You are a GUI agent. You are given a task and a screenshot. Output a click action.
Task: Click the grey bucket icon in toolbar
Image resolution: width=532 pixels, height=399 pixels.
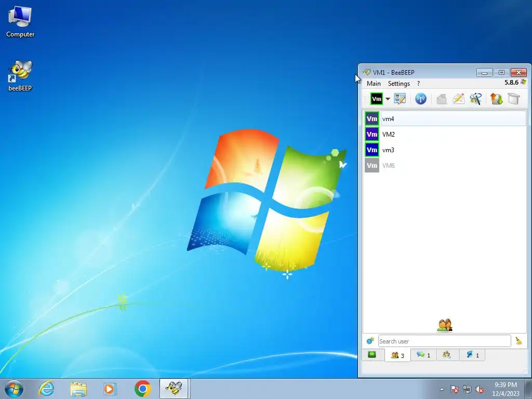coord(514,99)
